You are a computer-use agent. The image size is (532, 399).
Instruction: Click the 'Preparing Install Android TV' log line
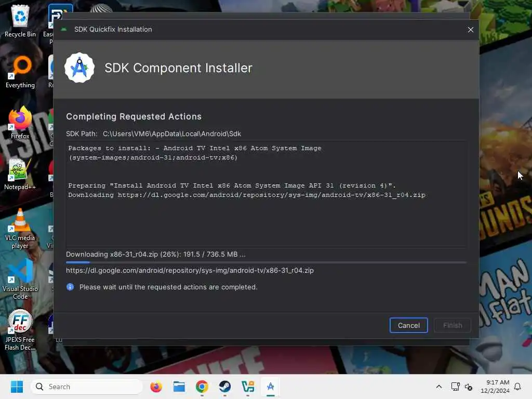click(x=232, y=185)
